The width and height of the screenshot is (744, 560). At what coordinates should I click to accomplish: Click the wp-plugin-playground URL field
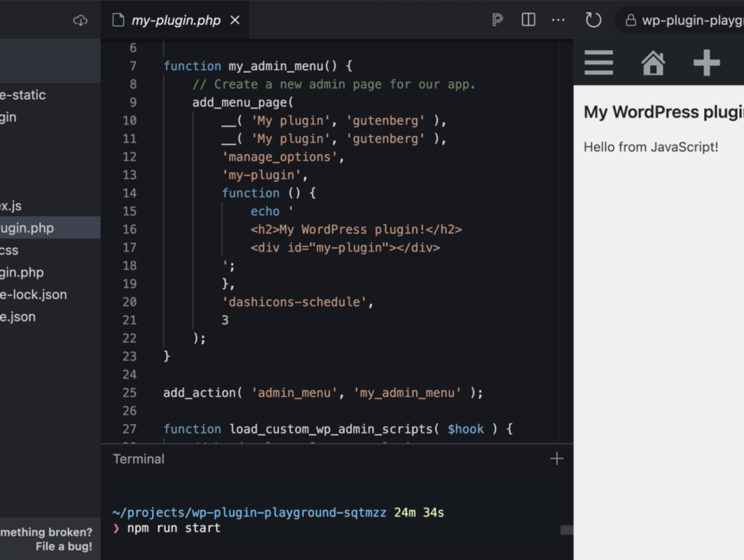pos(680,20)
